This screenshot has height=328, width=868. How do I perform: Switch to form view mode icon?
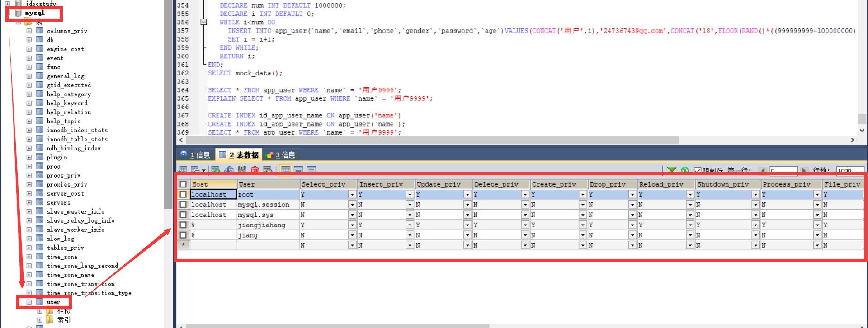[x=298, y=169]
